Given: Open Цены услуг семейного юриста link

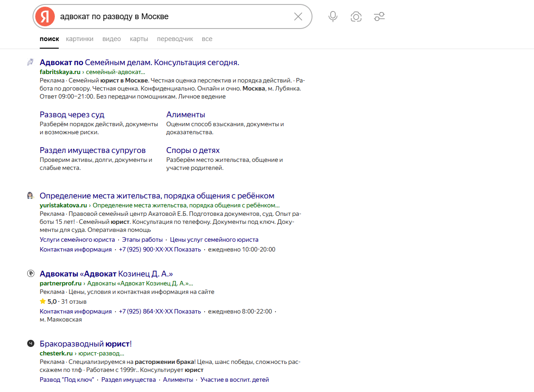Looking at the screenshot, I should pyautogui.click(x=214, y=239).
